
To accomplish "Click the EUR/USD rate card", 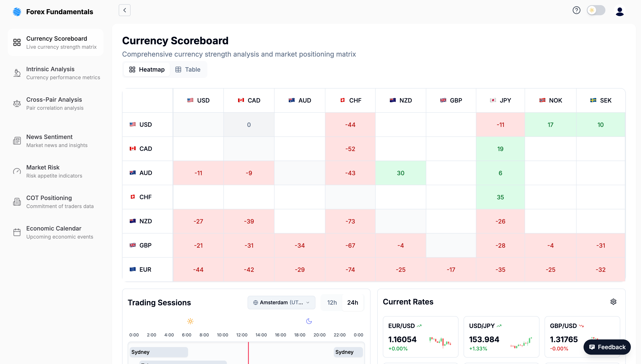I will pyautogui.click(x=420, y=337).
